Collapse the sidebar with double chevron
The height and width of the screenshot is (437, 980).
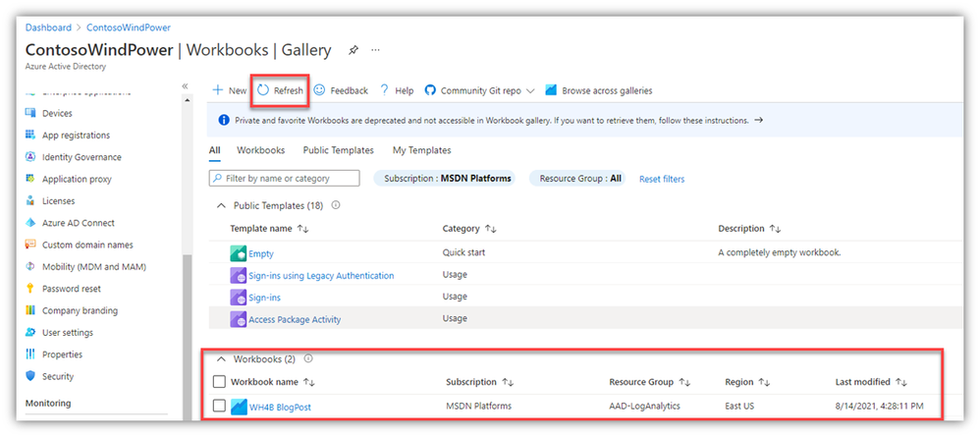(x=186, y=86)
